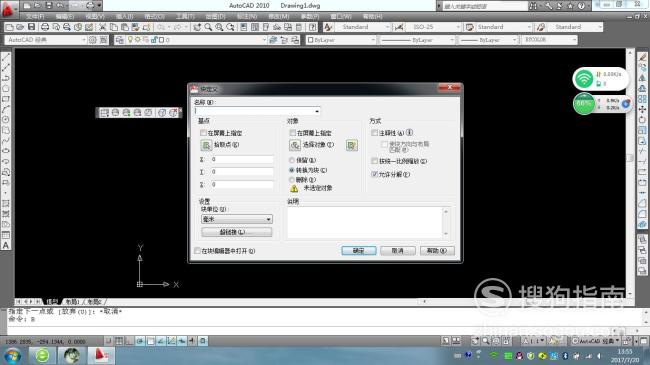The image size is (650, 365).
Task: Click the Pan realtime tool icon
Action: point(197,27)
